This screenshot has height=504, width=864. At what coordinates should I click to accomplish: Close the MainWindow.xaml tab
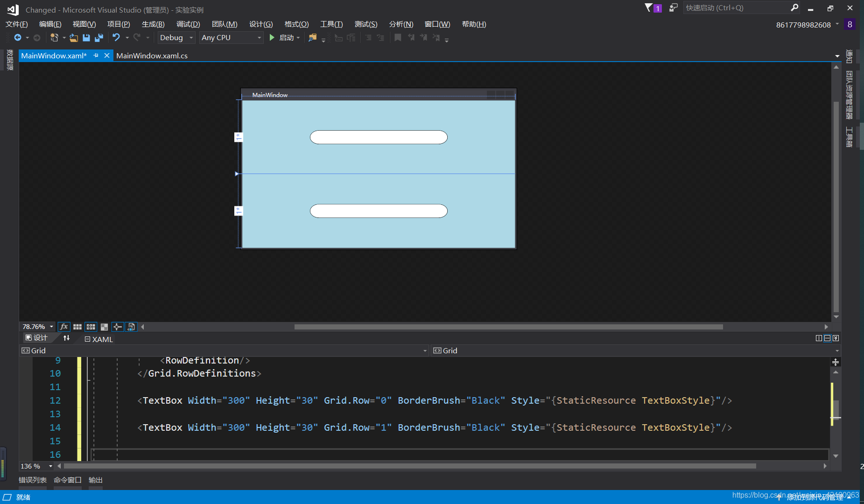107,56
